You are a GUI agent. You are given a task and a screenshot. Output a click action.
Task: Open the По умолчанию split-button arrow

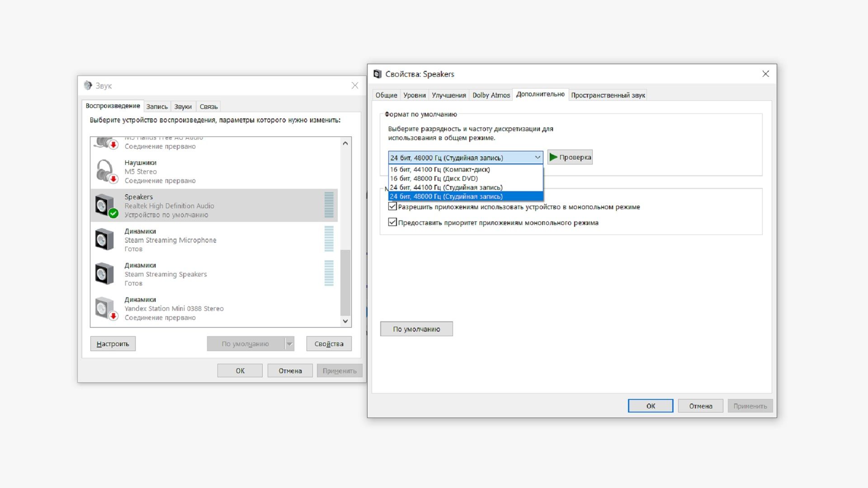coord(290,344)
